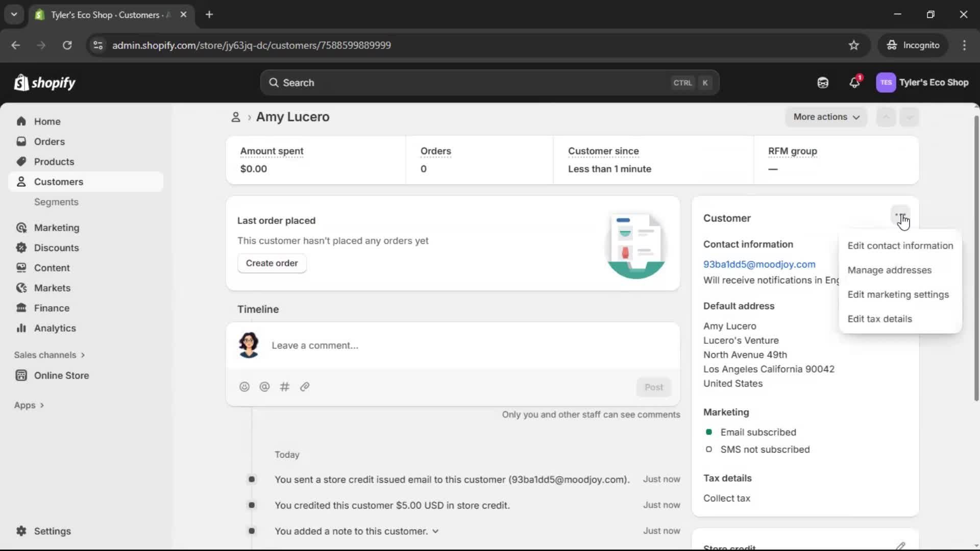Add a hashtag to the comment
Image resolution: width=980 pixels, height=551 pixels.
pos(285,387)
